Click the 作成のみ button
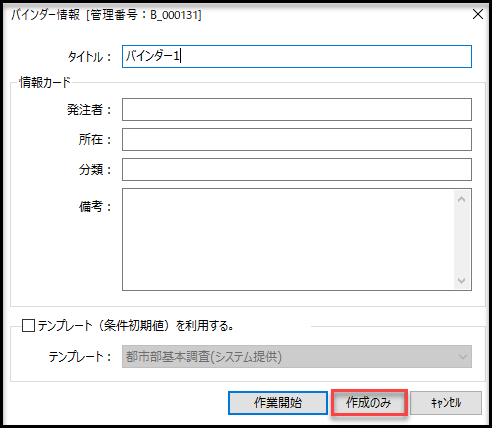The width and height of the screenshot is (492, 428). coord(369,403)
